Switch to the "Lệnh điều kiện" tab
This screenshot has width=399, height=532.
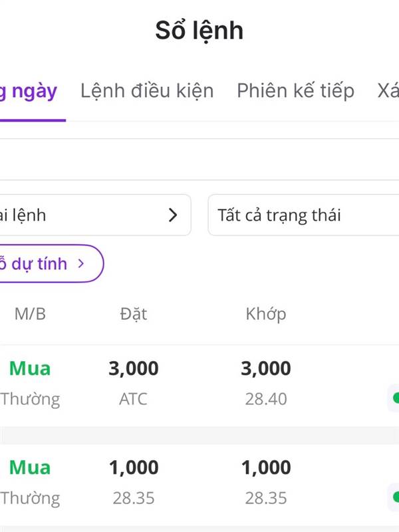coord(147,90)
